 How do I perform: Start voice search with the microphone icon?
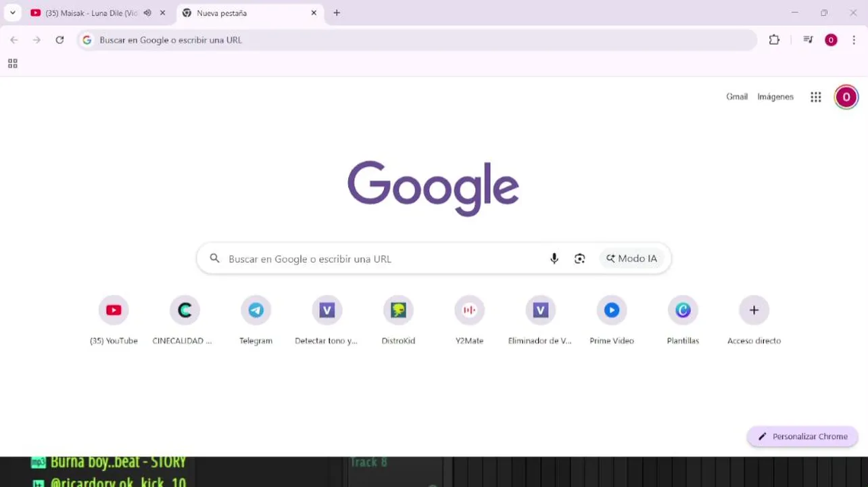point(554,258)
